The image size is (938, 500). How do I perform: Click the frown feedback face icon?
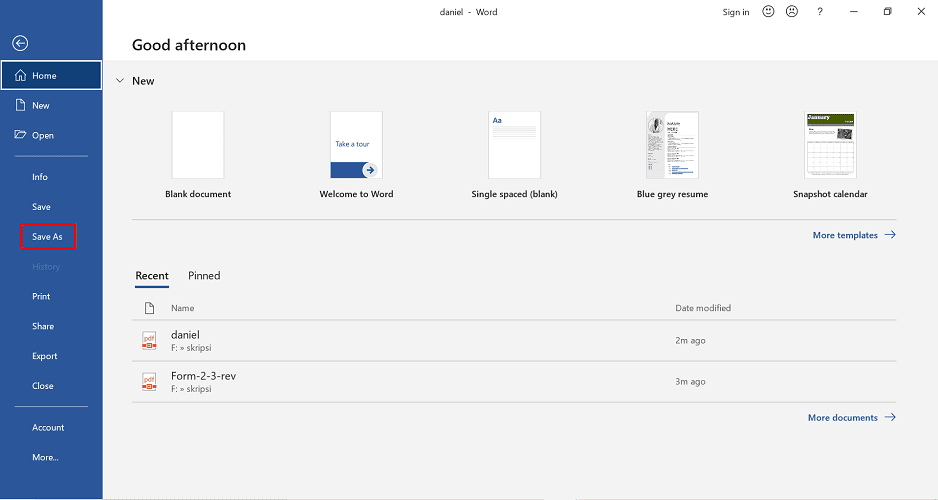(792, 11)
